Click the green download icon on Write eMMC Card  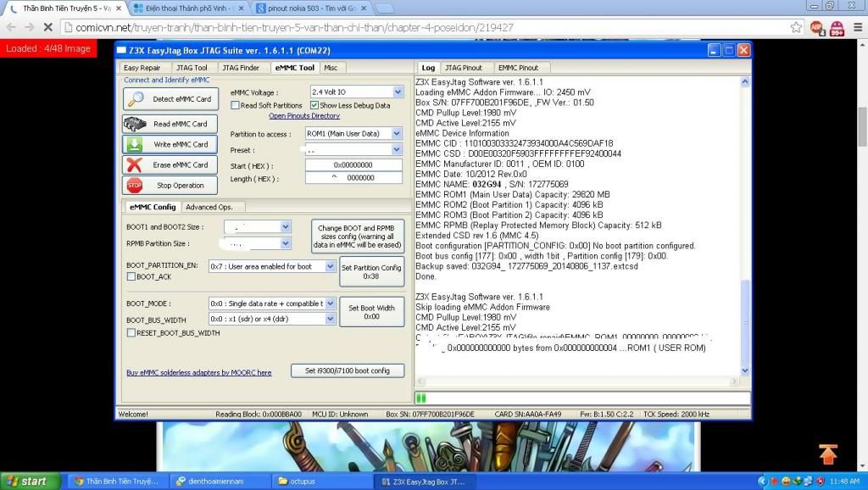[x=135, y=144]
